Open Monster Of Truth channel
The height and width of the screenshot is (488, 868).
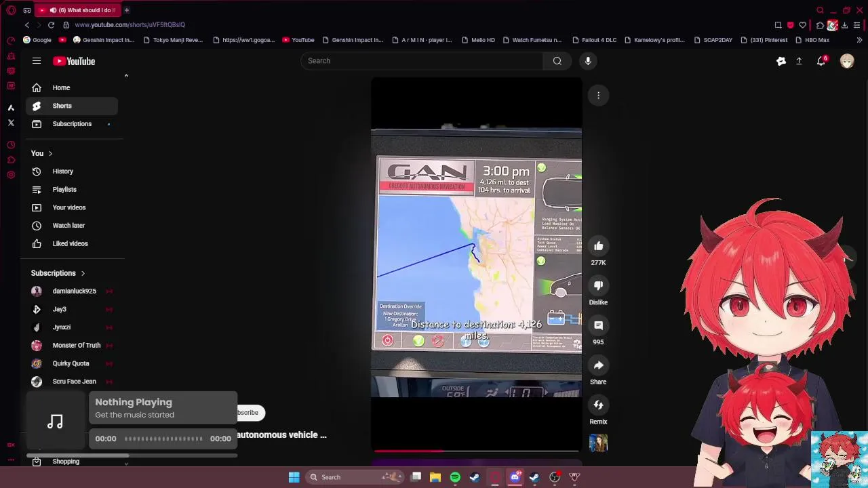click(72, 345)
